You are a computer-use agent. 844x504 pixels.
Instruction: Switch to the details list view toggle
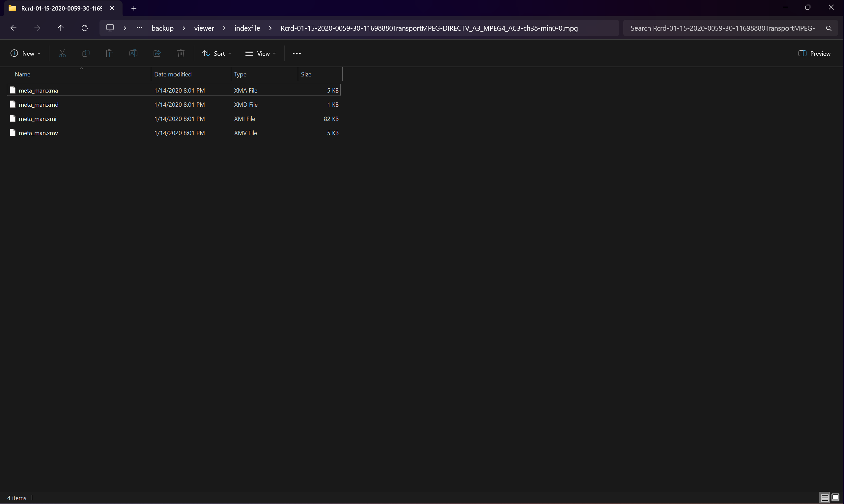pyautogui.click(x=824, y=498)
